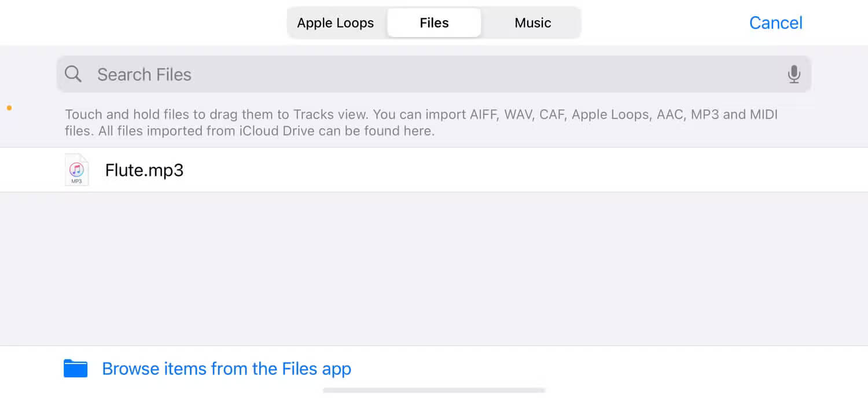Select the Files tab
868x401 pixels.
pyautogui.click(x=434, y=23)
